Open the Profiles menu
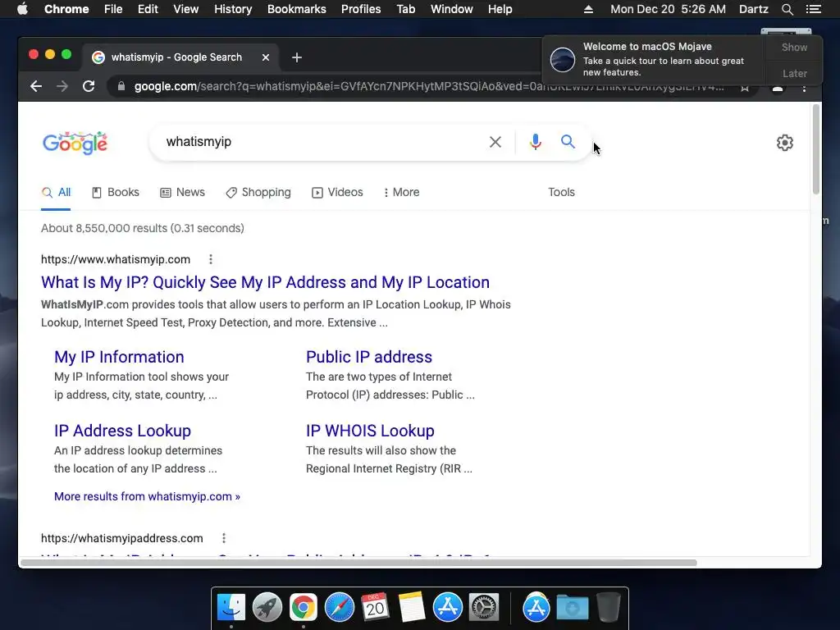 [x=361, y=9]
